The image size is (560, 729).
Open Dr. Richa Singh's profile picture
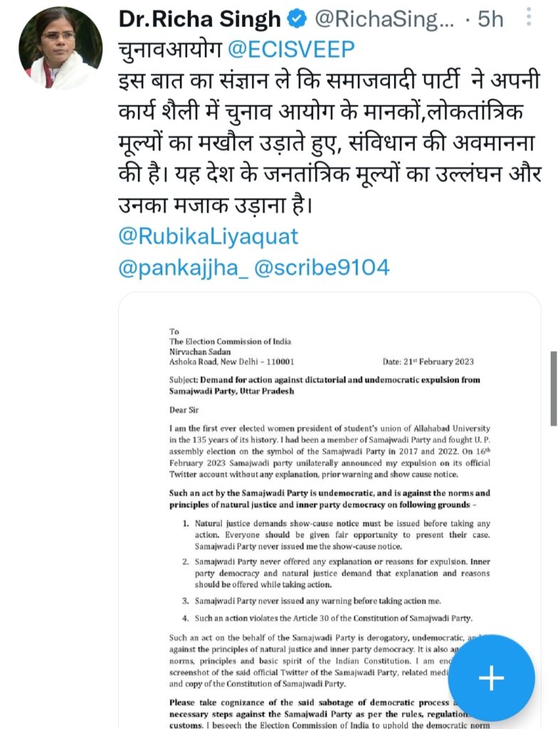(x=60, y=48)
